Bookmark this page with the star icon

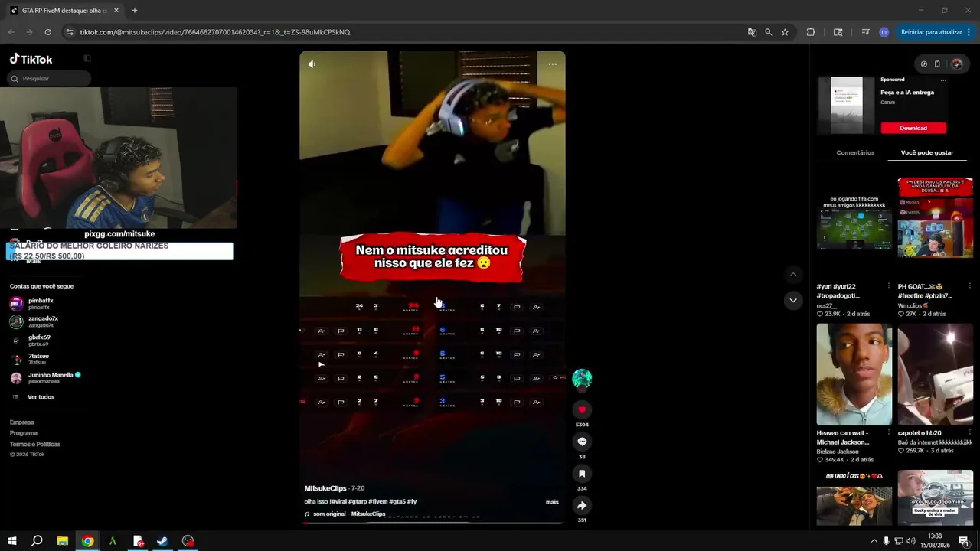[785, 32]
